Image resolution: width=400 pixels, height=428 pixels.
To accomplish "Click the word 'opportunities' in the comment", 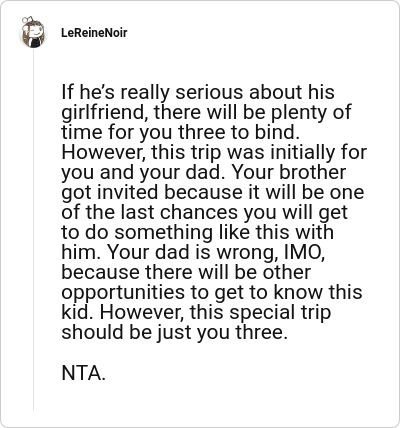I will (123, 293).
